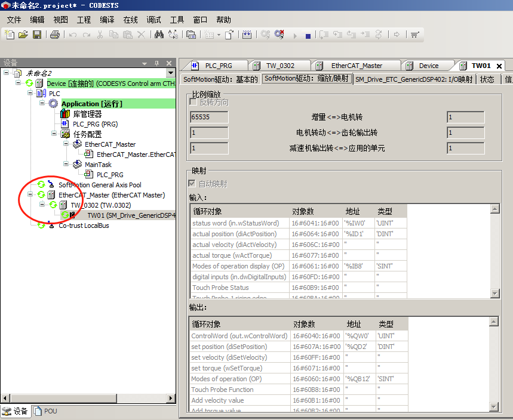Collapse the 任务配置 tree node

point(54,133)
